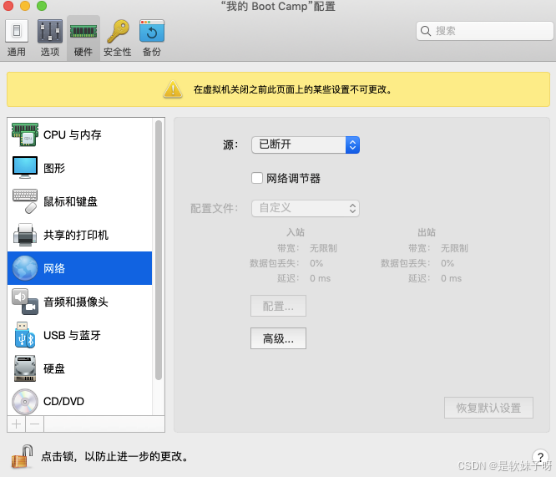The image size is (556, 477).
Task: Click the 入站 column heading
Action: click(x=295, y=232)
